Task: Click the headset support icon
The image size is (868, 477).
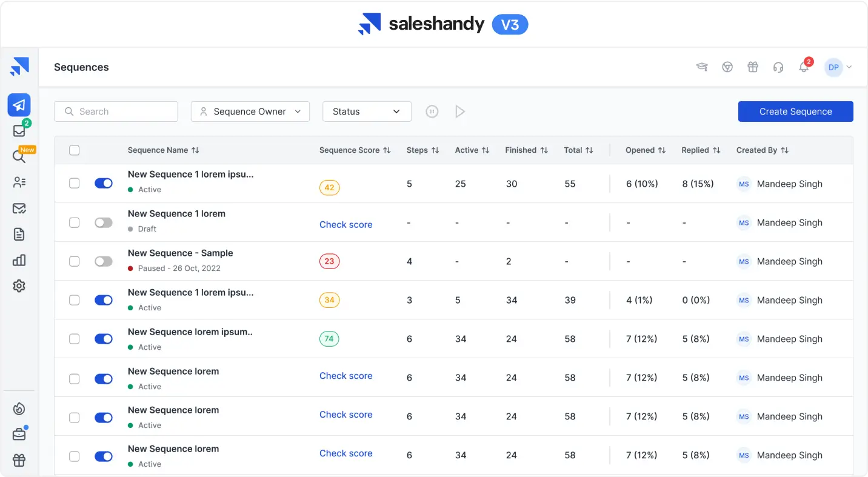Action: [778, 67]
